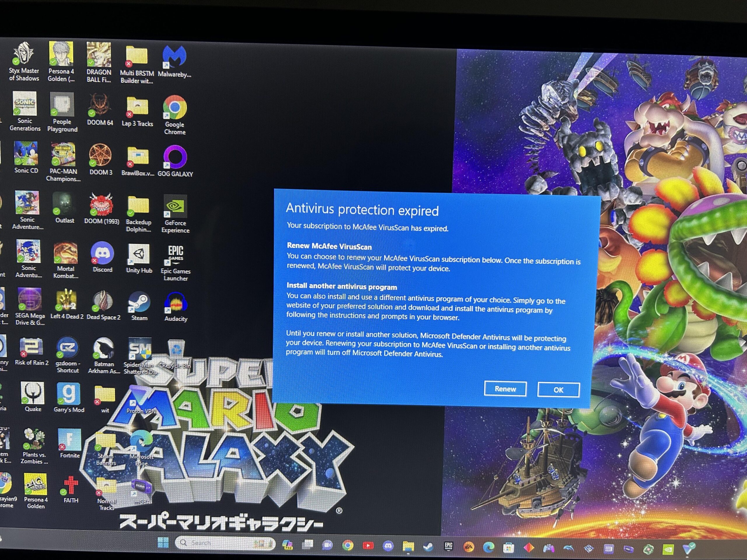Select the Proton VPN desktop shortcut

coord(141,400)
